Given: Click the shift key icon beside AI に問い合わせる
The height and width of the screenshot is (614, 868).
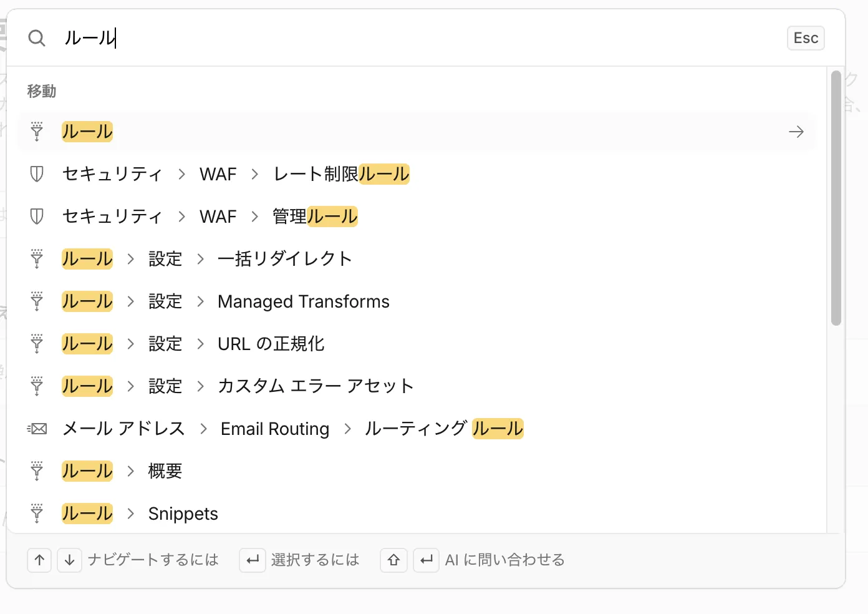Looking at the screenshot, I should [393, 560].
